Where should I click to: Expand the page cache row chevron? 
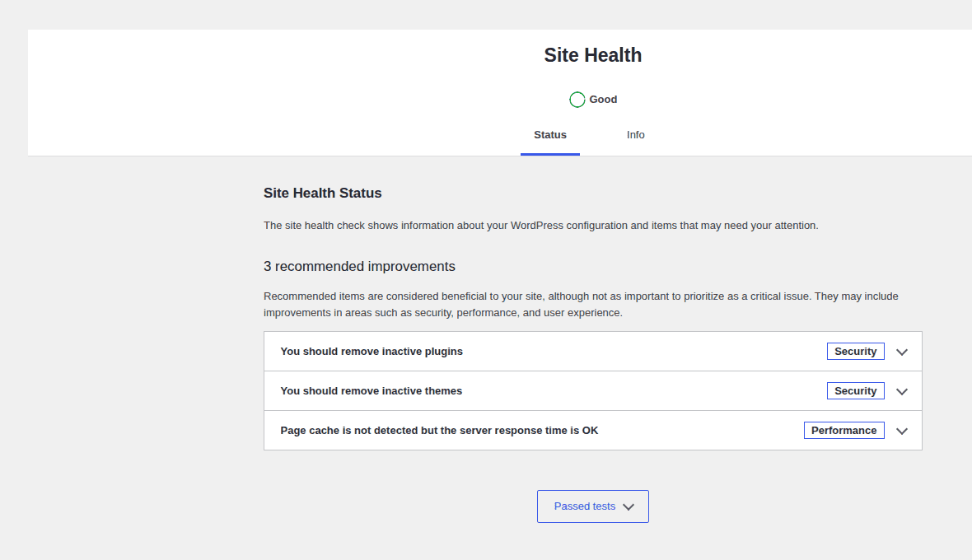(x=902, y=432)
